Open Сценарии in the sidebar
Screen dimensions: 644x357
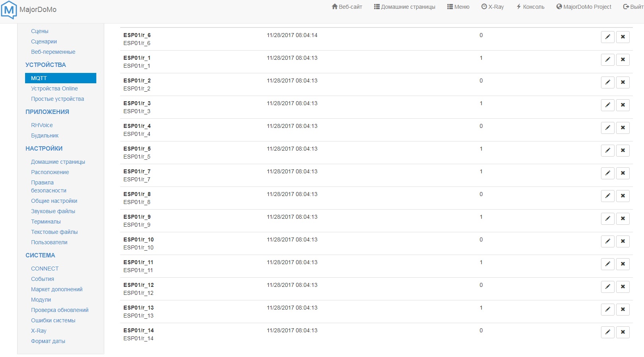point(44,41)
